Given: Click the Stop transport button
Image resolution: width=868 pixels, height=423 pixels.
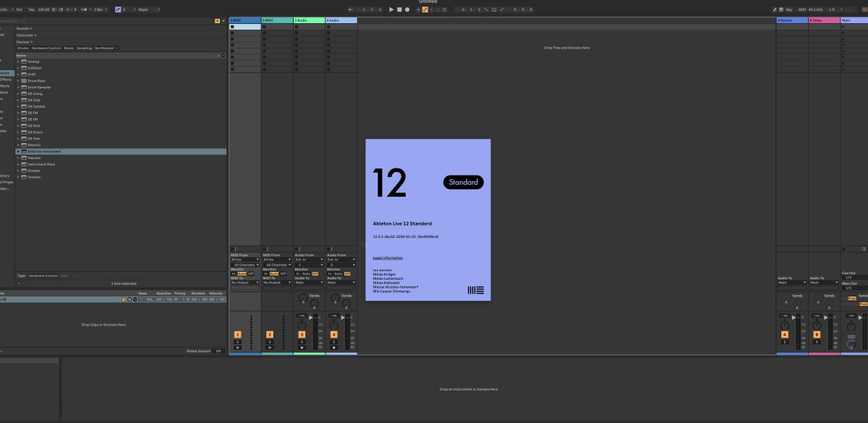Looking at the screenshot, I should (x=399, y=9).
